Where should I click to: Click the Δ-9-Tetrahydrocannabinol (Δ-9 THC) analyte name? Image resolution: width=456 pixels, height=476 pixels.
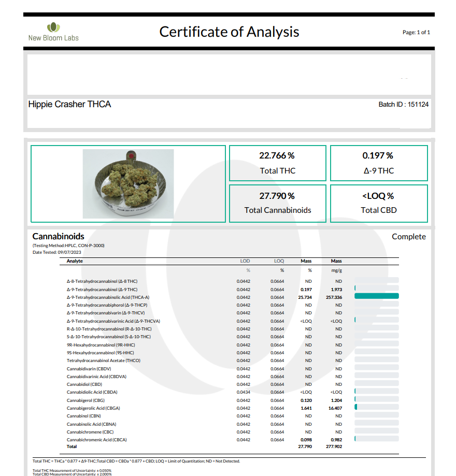tap(102, 290)
